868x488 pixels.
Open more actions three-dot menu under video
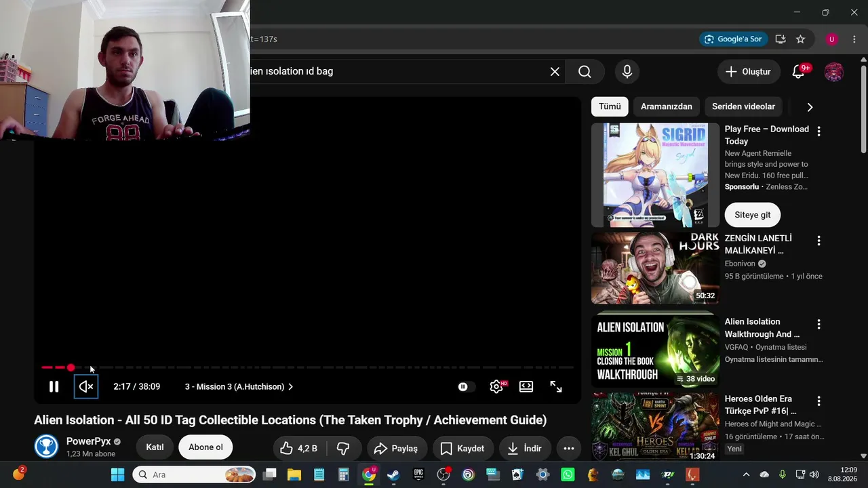click(x=569, y=448)
